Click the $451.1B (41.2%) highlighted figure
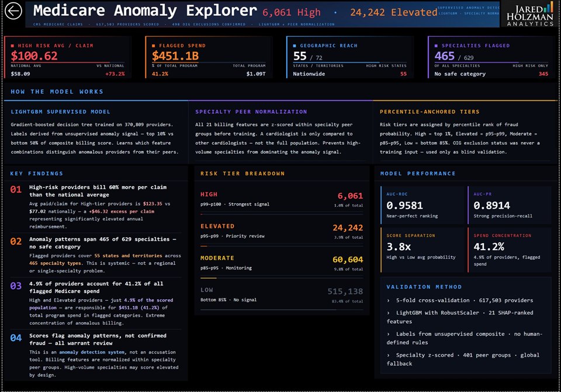This screenshot has height=392, width=561. pyautogui.click(x=139, y=308)
